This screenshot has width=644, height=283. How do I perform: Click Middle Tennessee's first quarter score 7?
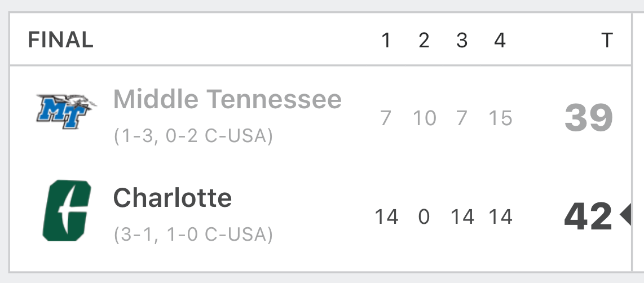(x=386, y=118)
